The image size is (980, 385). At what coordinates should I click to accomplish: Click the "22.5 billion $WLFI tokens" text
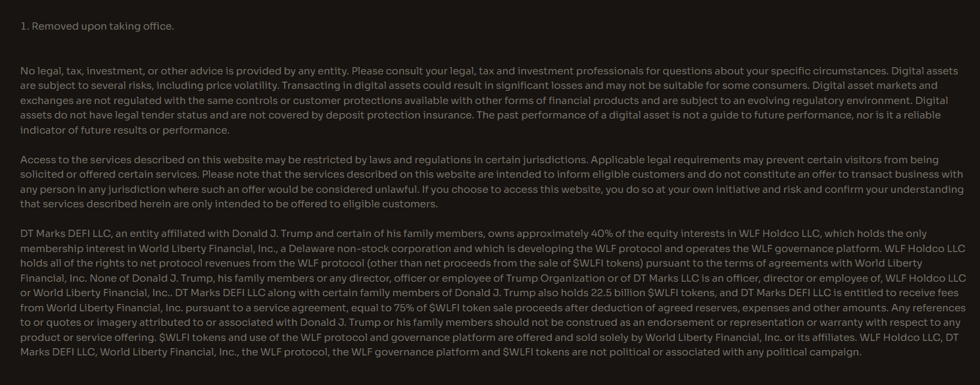(x=659, y=293)
